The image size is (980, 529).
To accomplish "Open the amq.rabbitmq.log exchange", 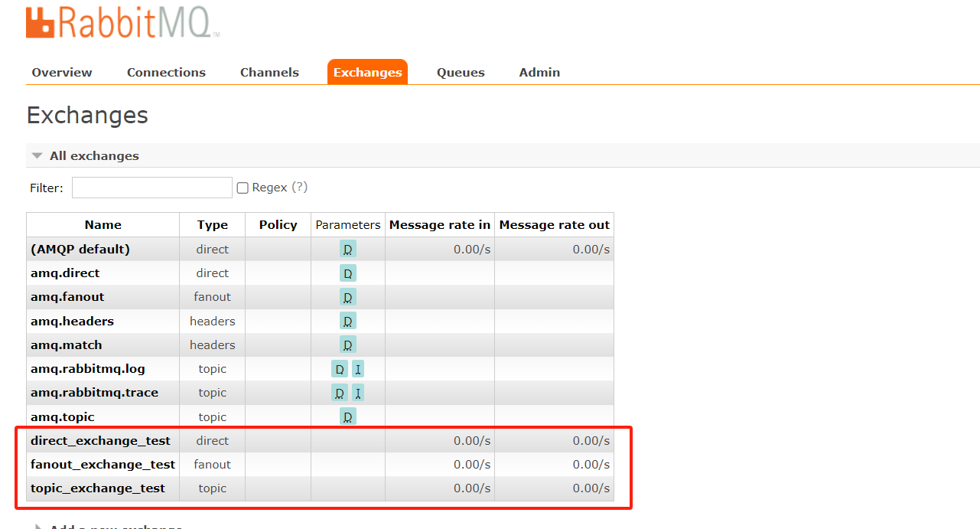I will coord(87,368).
